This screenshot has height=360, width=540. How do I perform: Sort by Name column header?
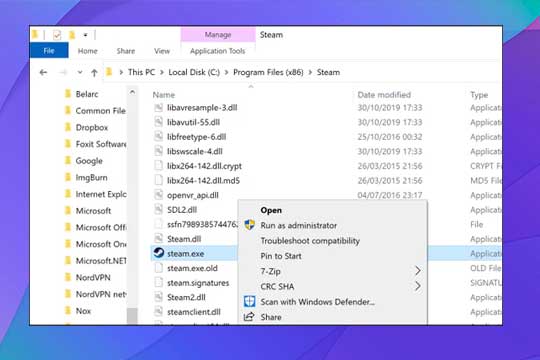click(164, 95)
